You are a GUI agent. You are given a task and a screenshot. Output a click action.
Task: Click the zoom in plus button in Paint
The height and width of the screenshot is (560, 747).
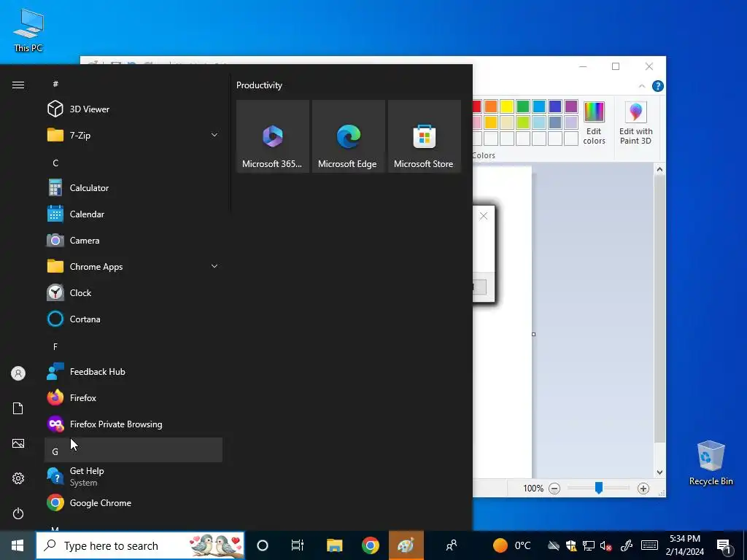click(643, 488)
